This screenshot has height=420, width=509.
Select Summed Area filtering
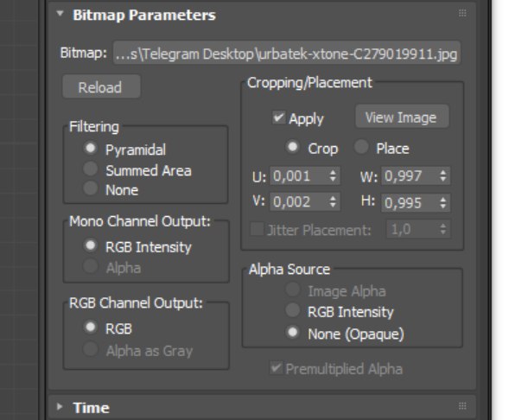tap(90, 169)
